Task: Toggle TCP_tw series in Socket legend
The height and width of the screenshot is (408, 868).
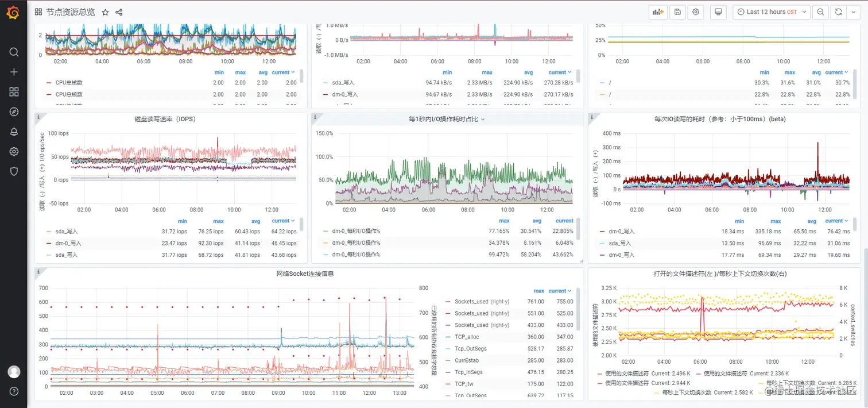Action: pyautogui.click(x=464, y=384)
